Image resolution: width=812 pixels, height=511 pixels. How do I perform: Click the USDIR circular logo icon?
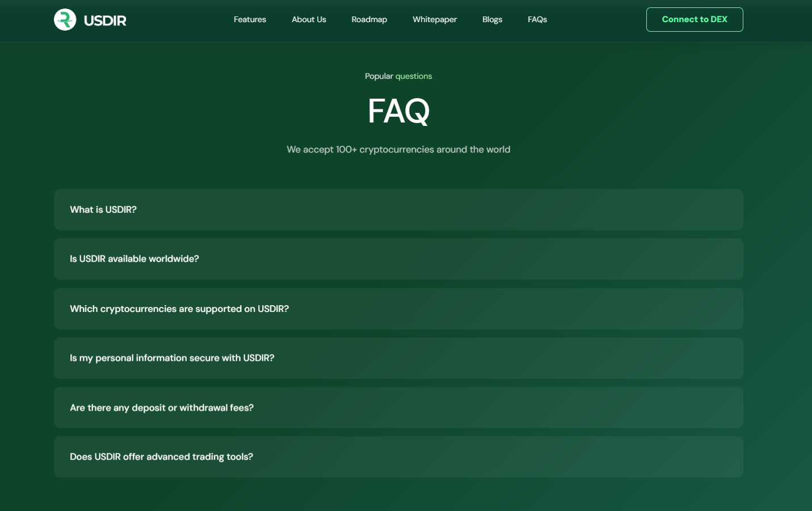coord(65,20)
